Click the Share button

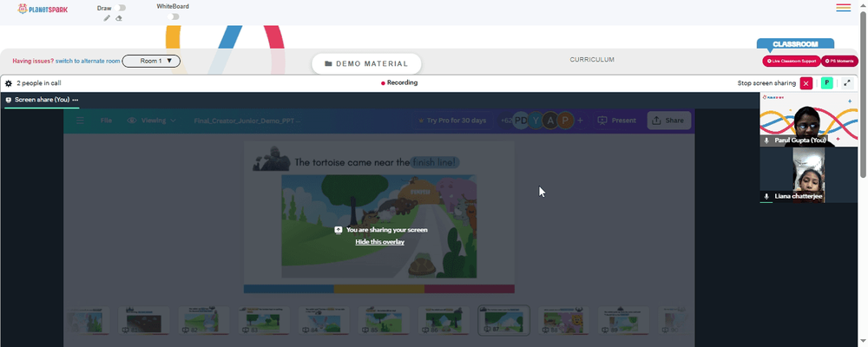668,120
